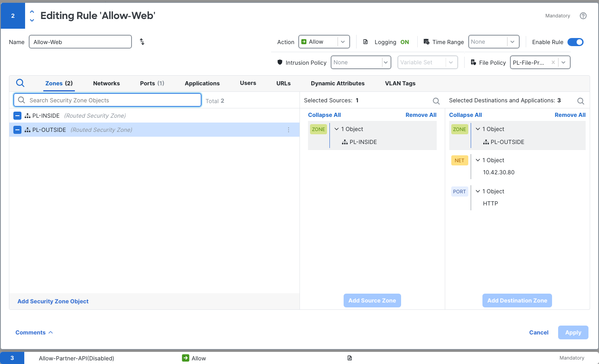
Task: Collapse destination NET 1 Object group
Action: point(478,160)
